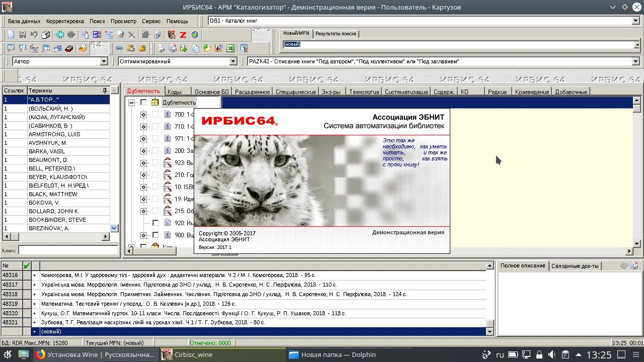
Task: Open the globe icon on the top toolbar
Action: pos(195,35)
